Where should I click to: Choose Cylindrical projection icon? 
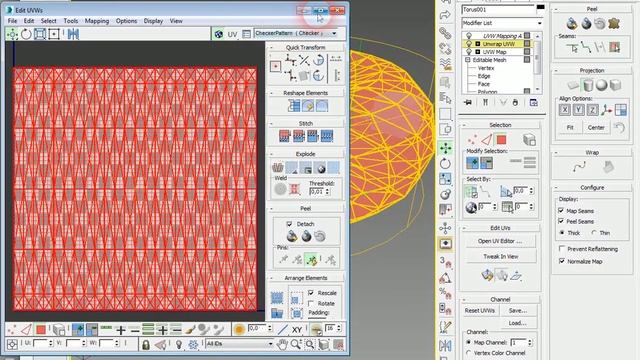(588, 85)
